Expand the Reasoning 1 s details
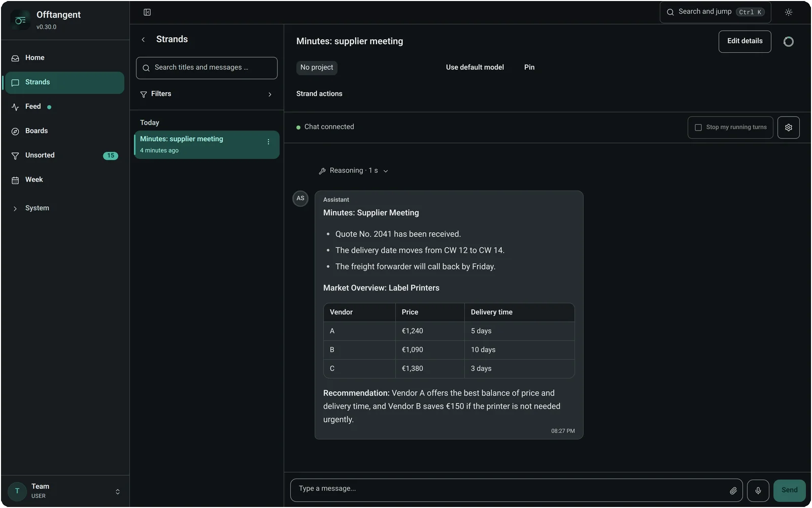This screenshot has height=508, width=812. (354, 171)
